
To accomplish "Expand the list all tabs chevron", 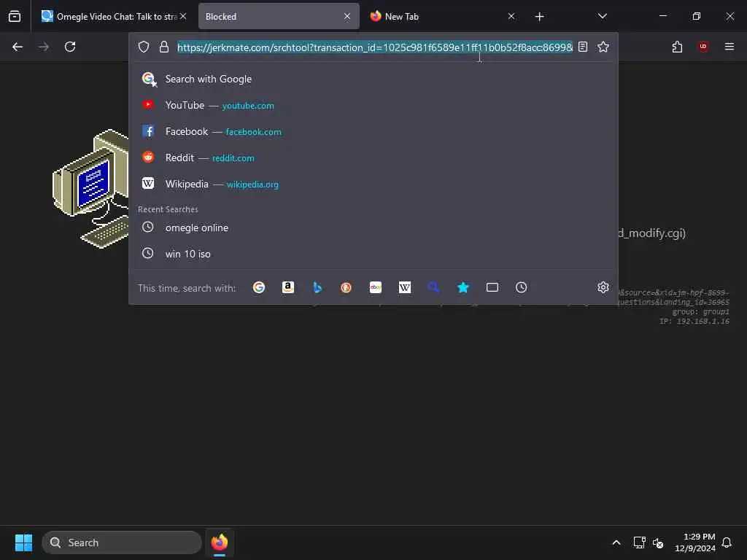I will tap(602, 16).
